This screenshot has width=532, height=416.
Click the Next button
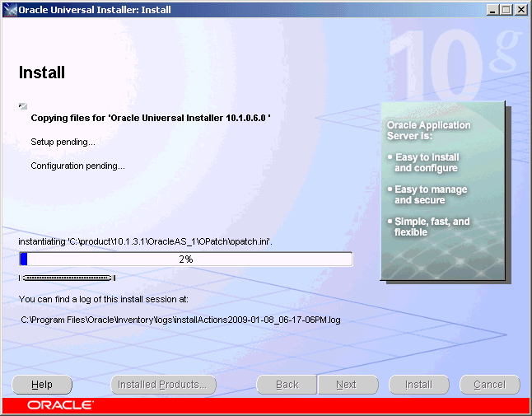pyautogui.click(x=348, y=385)
